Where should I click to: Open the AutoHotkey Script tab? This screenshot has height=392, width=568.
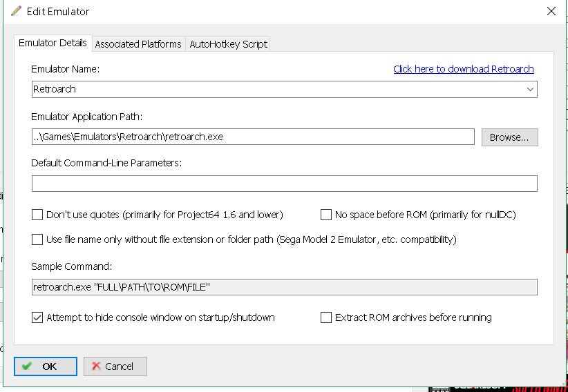tap(228, 44)
